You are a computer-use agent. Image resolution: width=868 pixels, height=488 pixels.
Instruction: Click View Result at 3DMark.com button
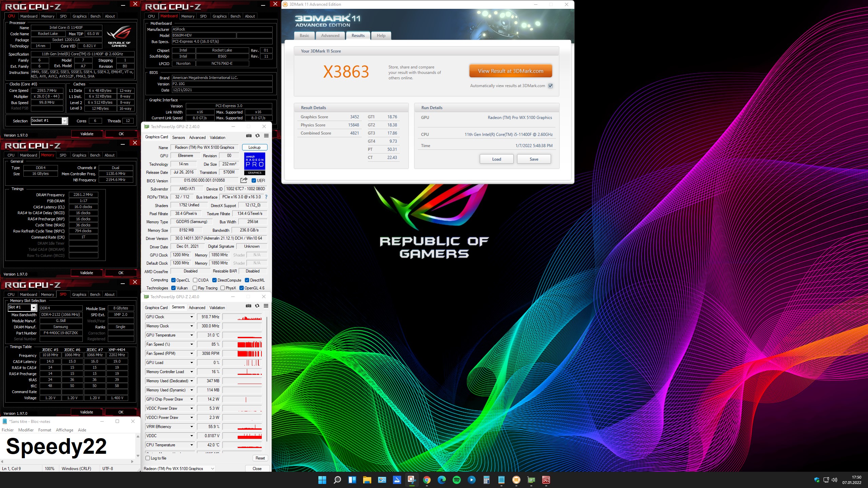point(511,71)
